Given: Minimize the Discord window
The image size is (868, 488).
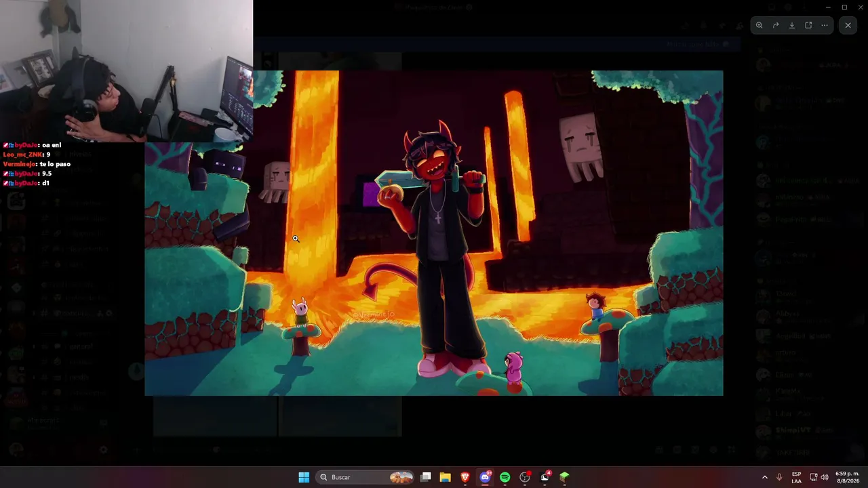Looking at the screenshot, I should [828, 7].
